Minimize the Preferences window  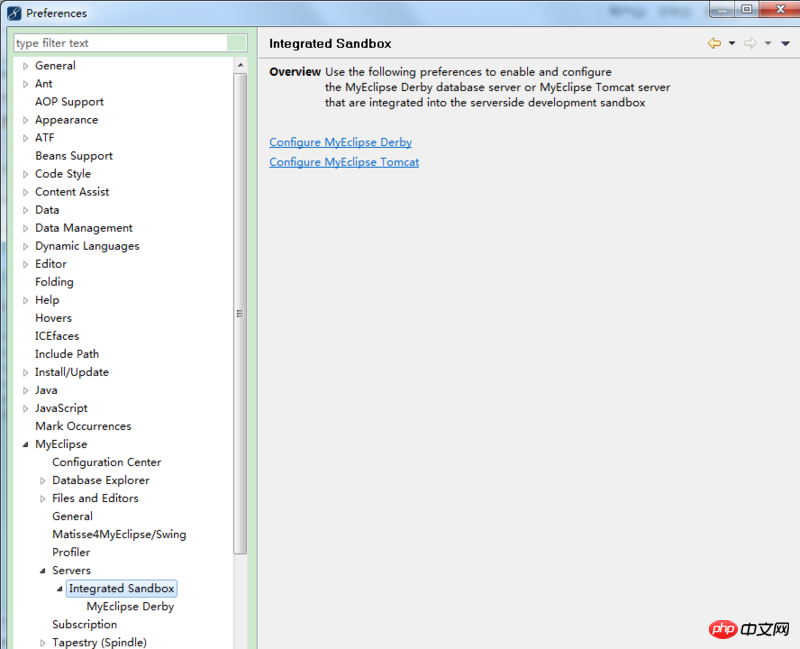(722, 10)
